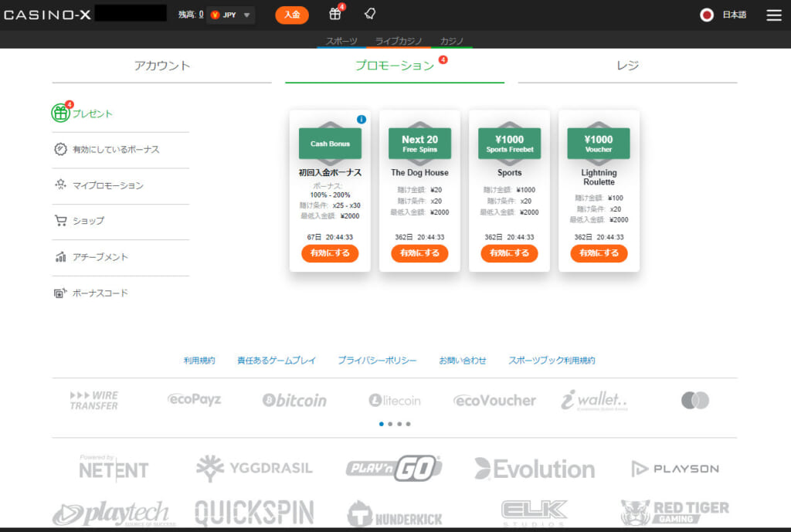The image size is (791, 532).
Task: Click the ecoVoucher payment logo
Action: 494,401
